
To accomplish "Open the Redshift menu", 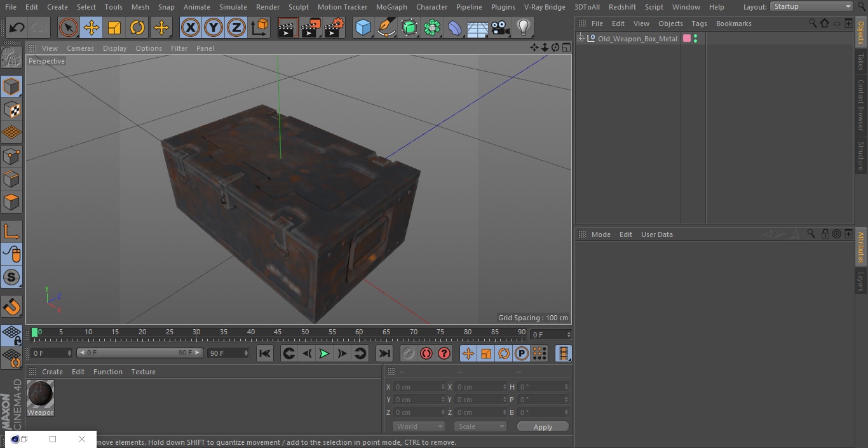I will pyautogui.click(x=622, y=7).
